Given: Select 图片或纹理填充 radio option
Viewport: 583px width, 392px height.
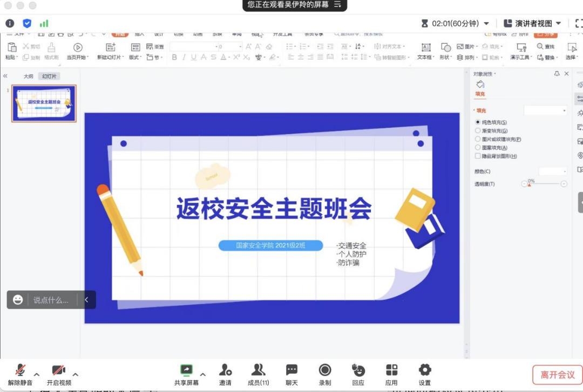Looking at the screenshot, I should tap(478, 139).
